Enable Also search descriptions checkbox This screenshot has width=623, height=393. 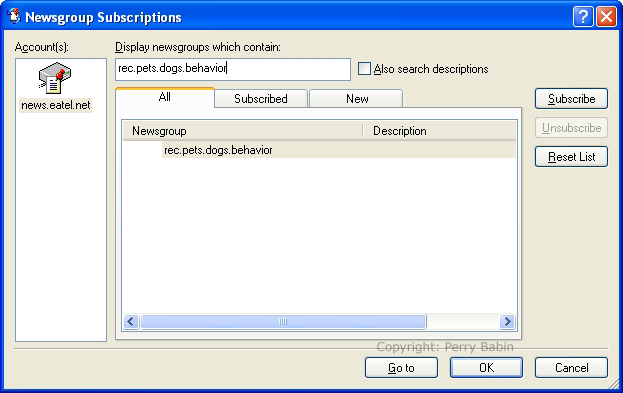(x=364, y=69)
